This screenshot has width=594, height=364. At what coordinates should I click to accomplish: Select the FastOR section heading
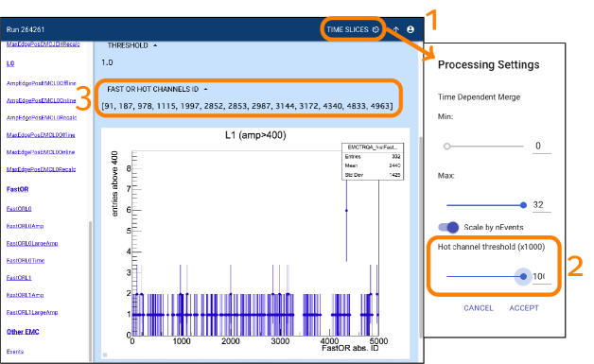tap(17, 189)
